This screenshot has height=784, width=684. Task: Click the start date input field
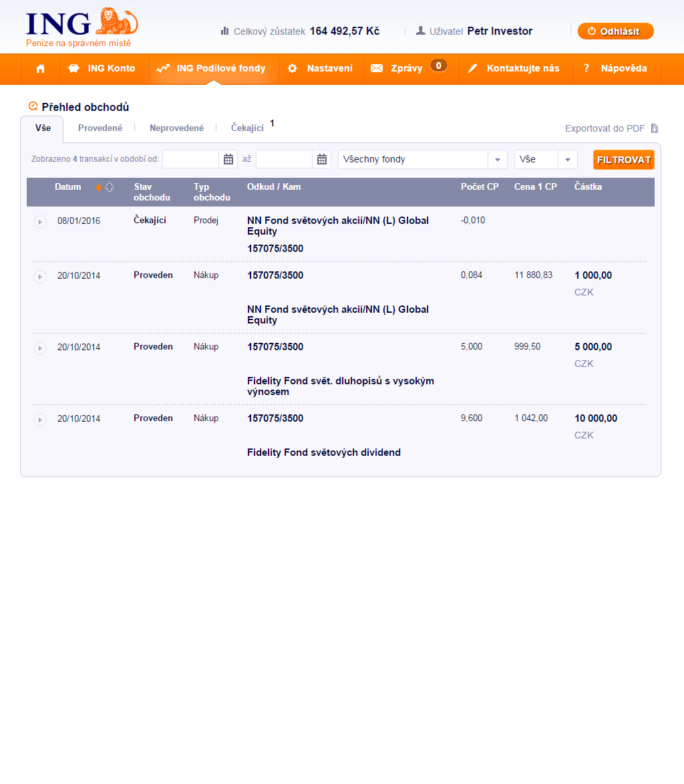click(191, 159)
